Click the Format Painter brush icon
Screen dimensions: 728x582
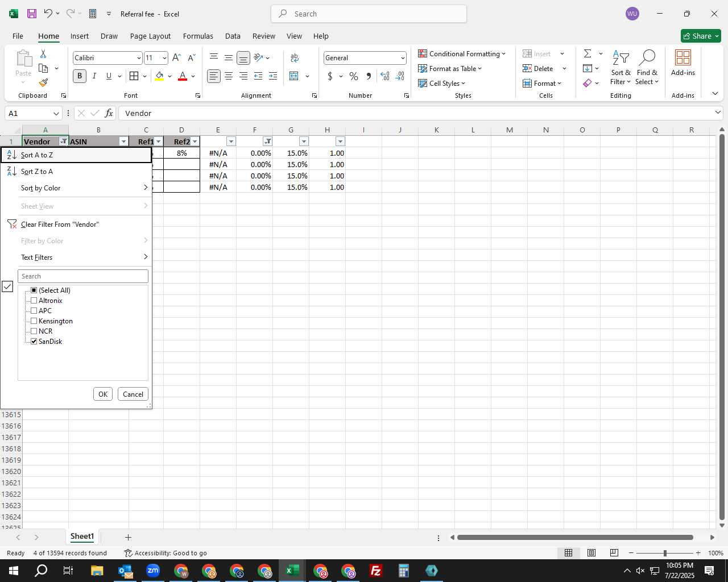click(x=43, y=83)
